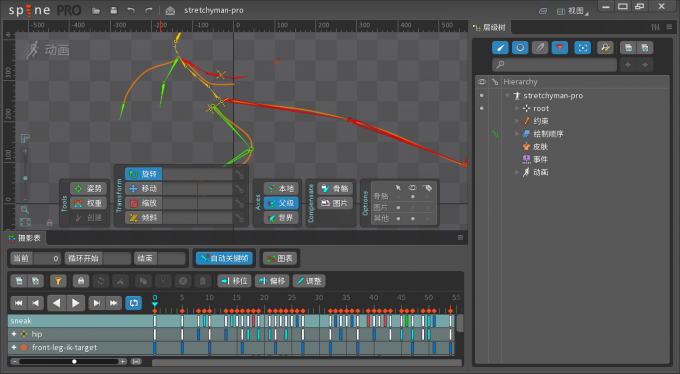
Task: Toggle slots circle filter in tree
Action: (520, 48)
